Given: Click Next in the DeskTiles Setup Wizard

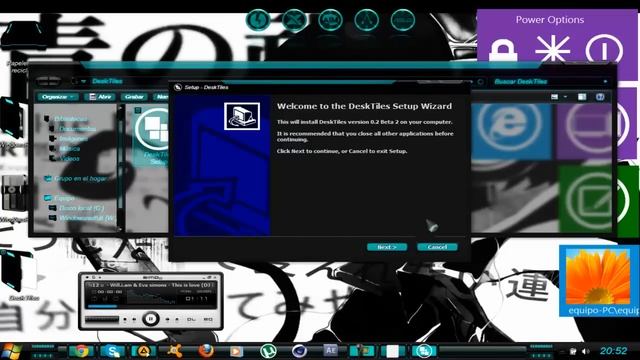Looking at the screenshot, I should click(387, 247).
